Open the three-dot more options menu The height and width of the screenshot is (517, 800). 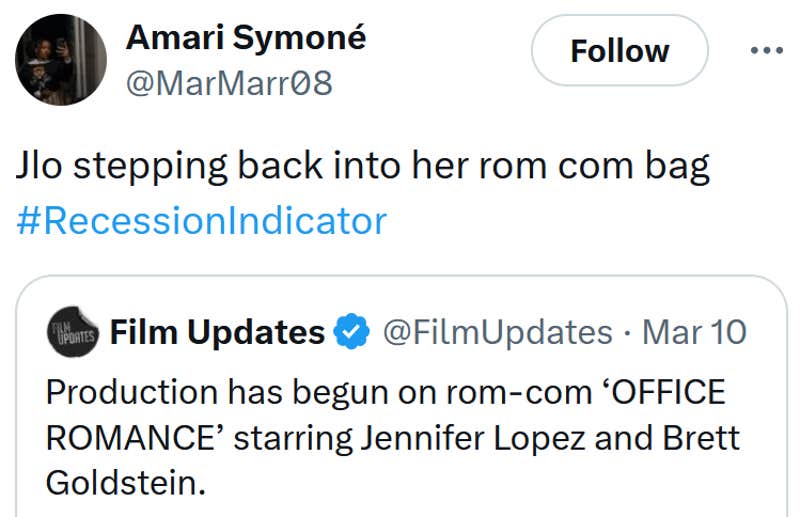(767, 50)
